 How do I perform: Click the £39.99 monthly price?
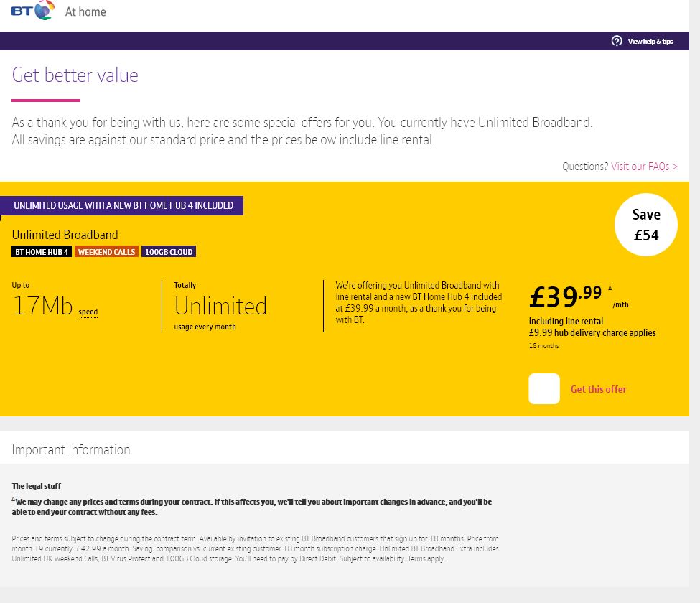coord(565,295)
